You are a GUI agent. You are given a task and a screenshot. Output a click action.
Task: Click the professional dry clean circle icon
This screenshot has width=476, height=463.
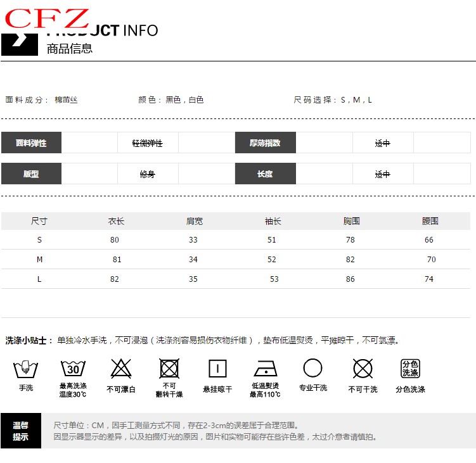pos(313,368)
